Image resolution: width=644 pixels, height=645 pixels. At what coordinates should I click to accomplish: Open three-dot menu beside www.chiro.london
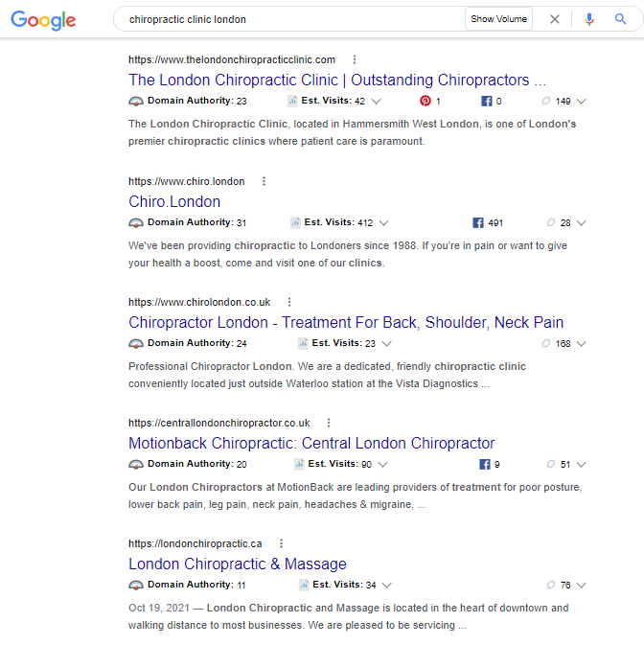click(264, 181)
